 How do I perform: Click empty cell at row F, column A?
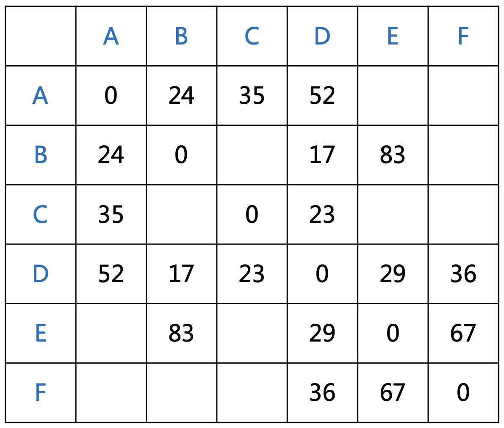point(111,392)
